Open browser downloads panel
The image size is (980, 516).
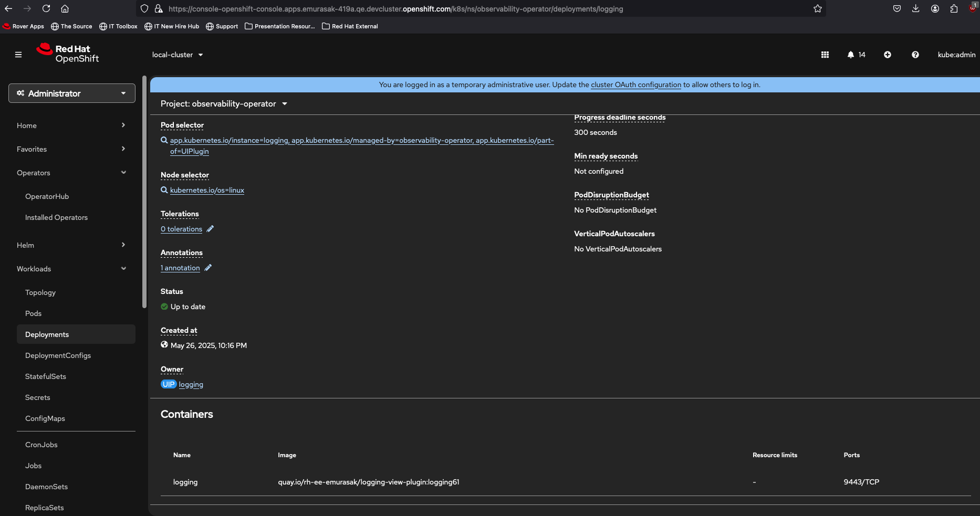915,9
